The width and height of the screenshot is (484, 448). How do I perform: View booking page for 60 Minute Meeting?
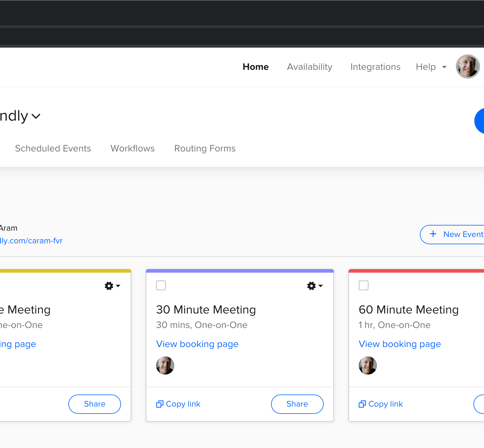[400, 344]
